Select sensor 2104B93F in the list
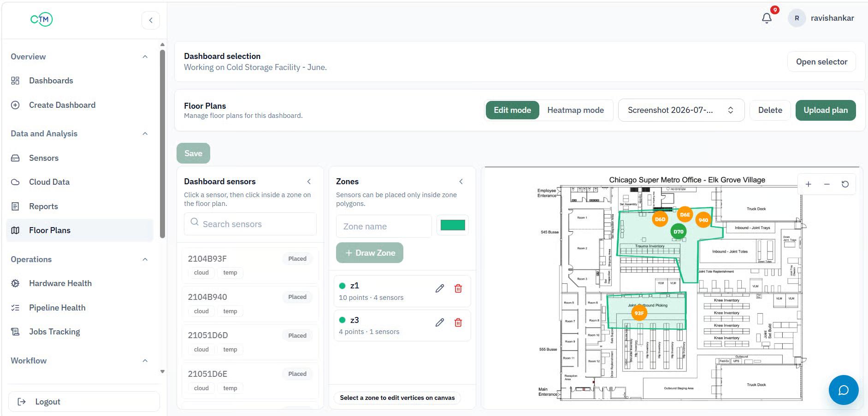Screen dimensions: 868x416 (250, 266)
